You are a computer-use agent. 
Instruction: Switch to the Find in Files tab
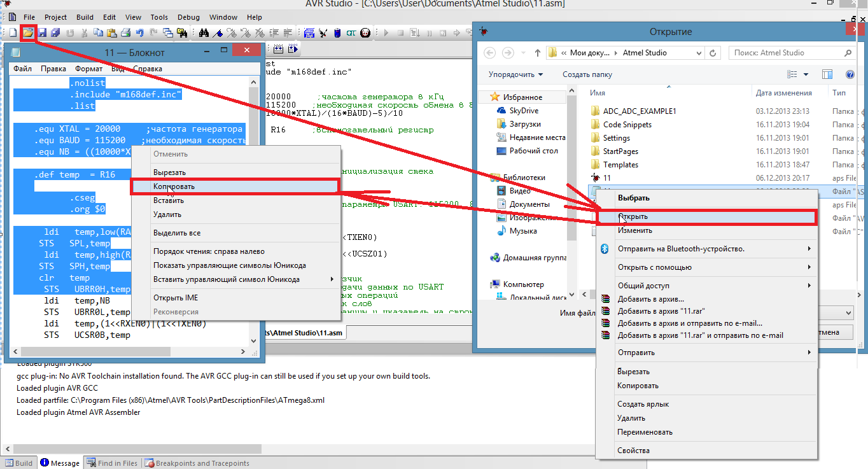coord(112,463)
